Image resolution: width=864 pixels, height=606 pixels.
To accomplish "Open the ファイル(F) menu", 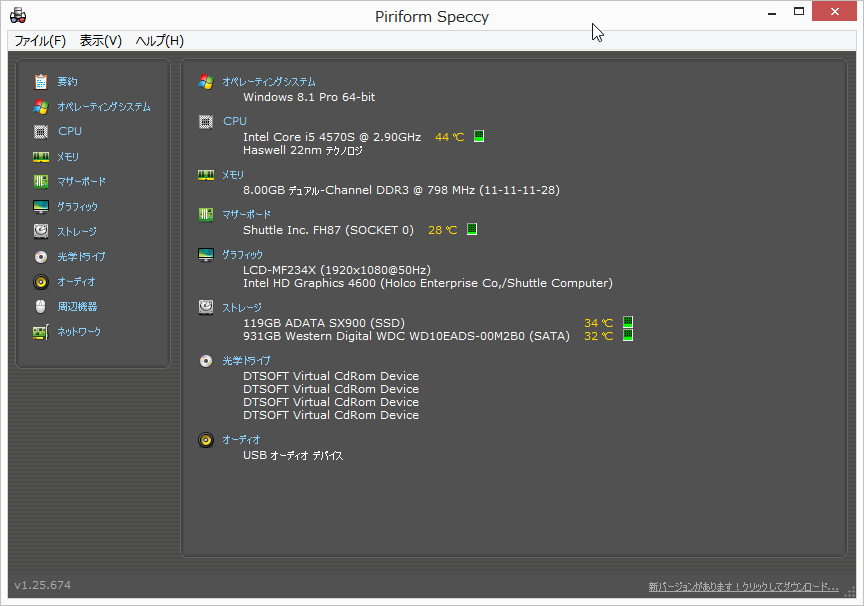I will pos(40,41).
